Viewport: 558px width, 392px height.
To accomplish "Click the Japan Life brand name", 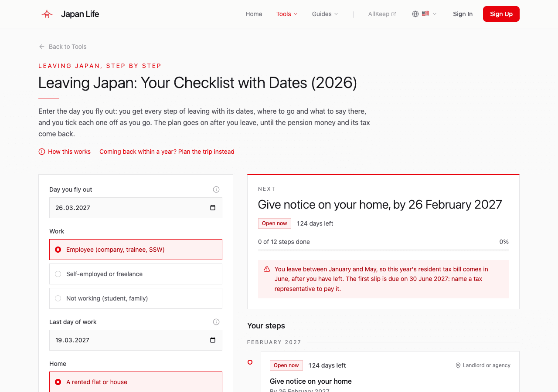I will tap(80, 14).
